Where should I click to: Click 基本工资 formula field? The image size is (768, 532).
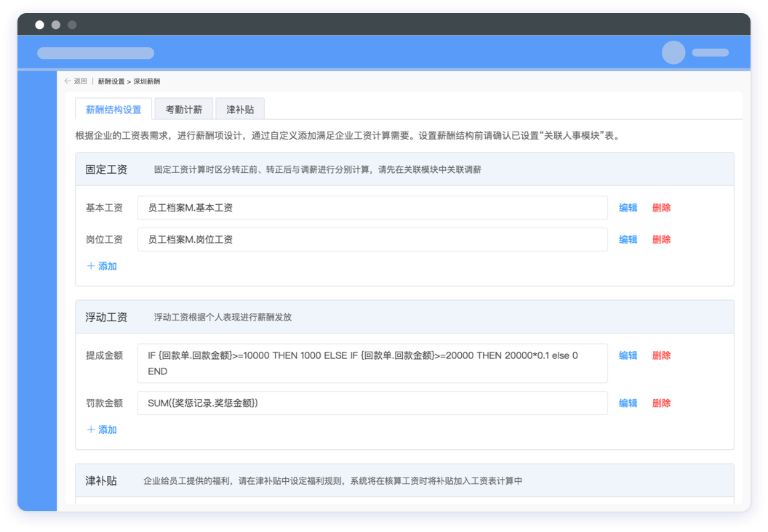372,208
